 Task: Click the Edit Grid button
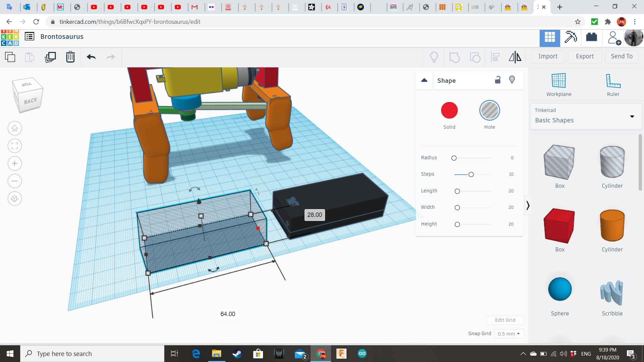point(505,320)
